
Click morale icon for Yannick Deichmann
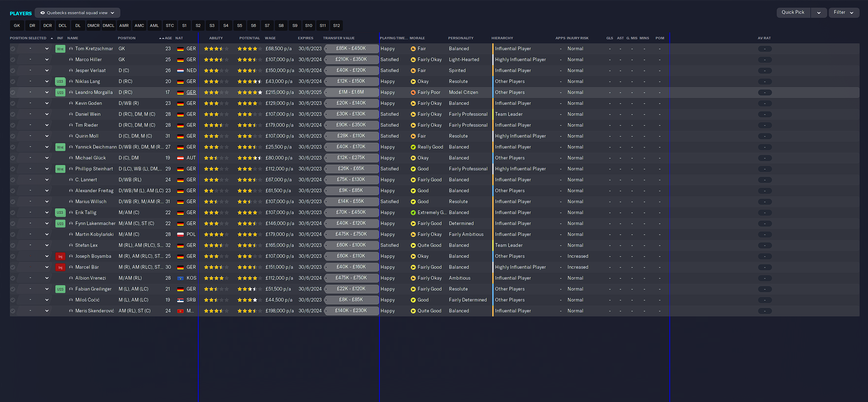pos(413,147)
